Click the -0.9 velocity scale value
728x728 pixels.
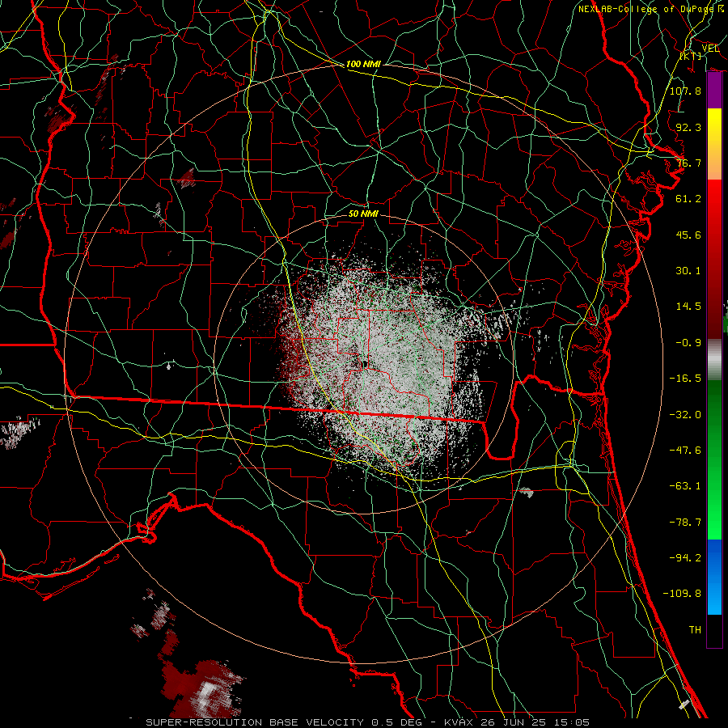coord(688,343)
